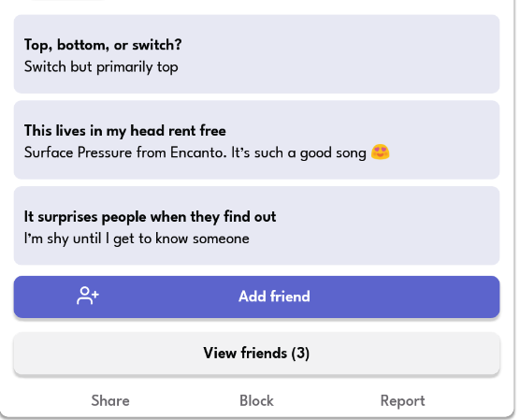Click the words 'good song' in the Encanto answer

click(x=333, y=153)
